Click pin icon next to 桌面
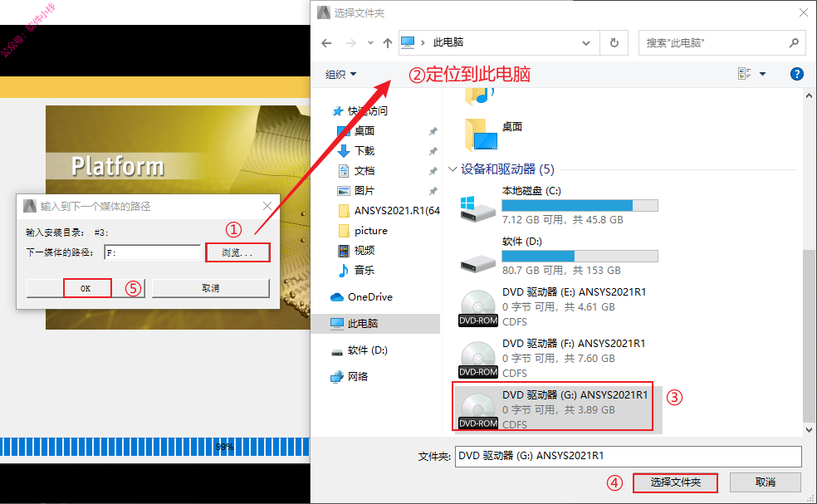Image resolution: width=817 pixels, height=504 pixels. coord(433,131)
